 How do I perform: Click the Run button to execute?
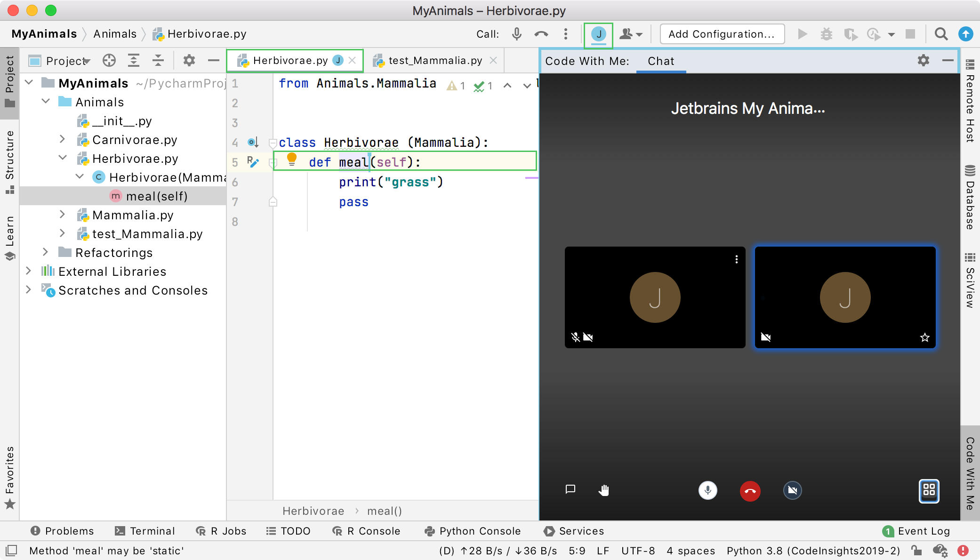803,33
